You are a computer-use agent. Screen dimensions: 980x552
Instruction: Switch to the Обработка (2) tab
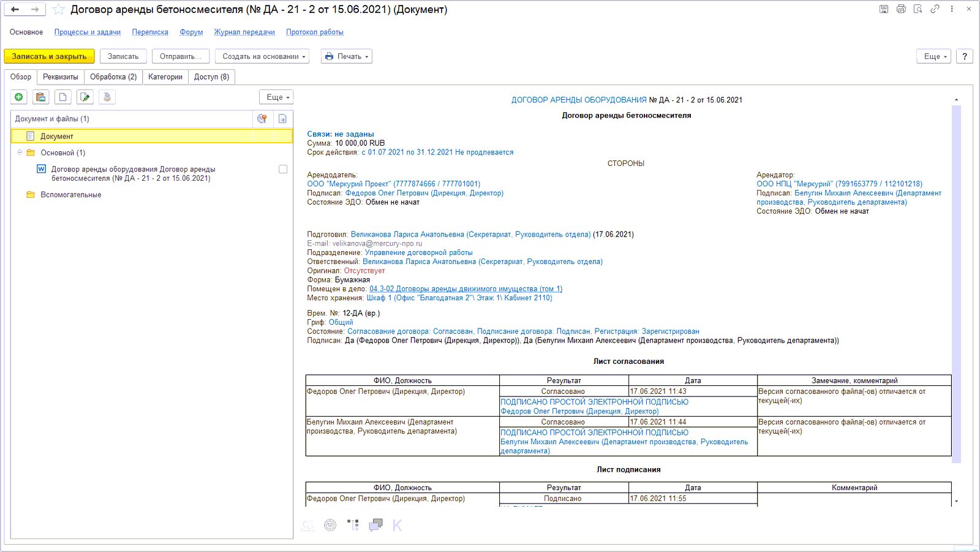point(113,77)
